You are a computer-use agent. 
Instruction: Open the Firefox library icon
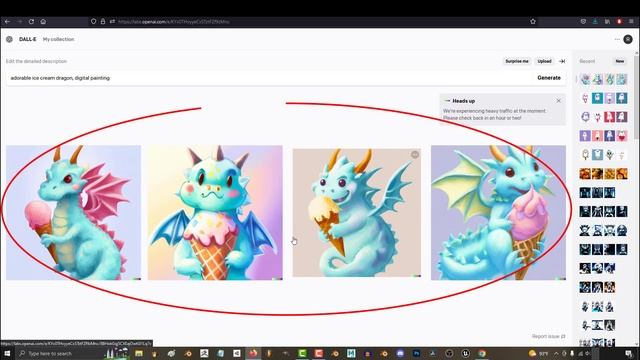point(607,22)
